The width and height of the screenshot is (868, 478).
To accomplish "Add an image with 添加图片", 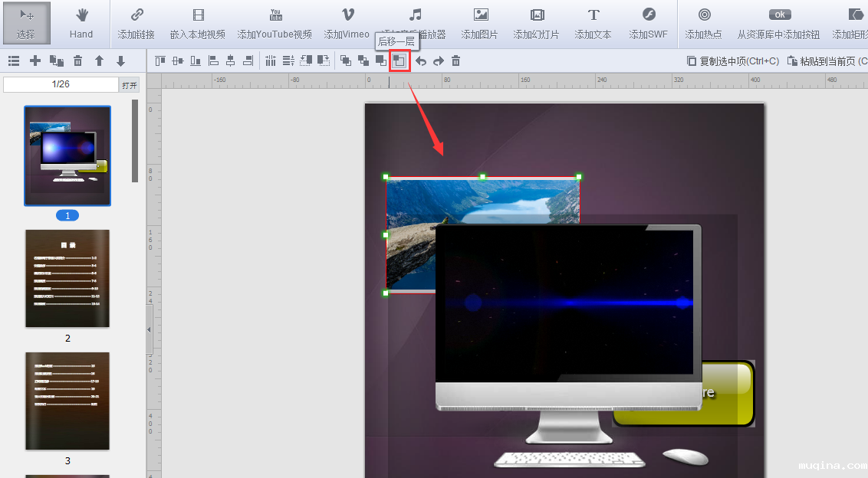I will (x=479, y=23).
